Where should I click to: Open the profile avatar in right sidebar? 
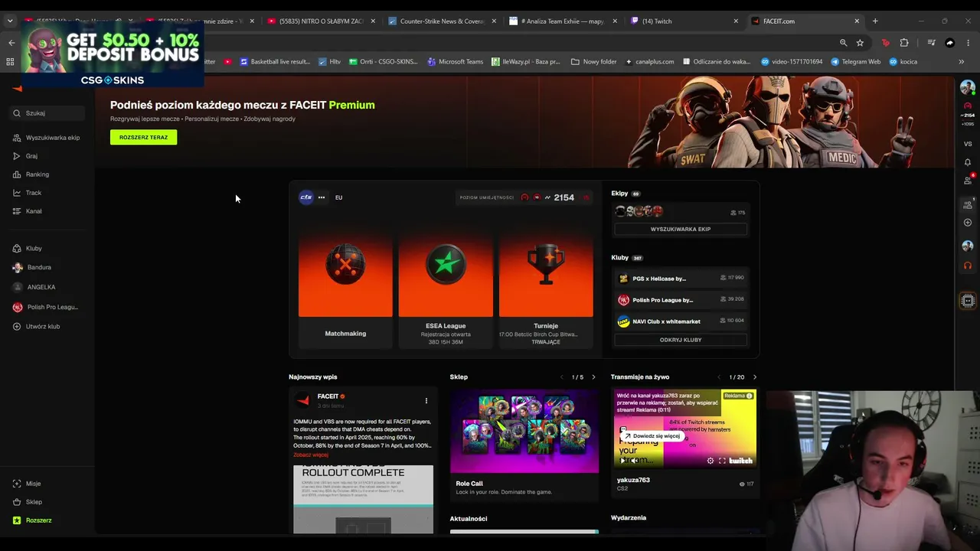[x=968, y=87]
